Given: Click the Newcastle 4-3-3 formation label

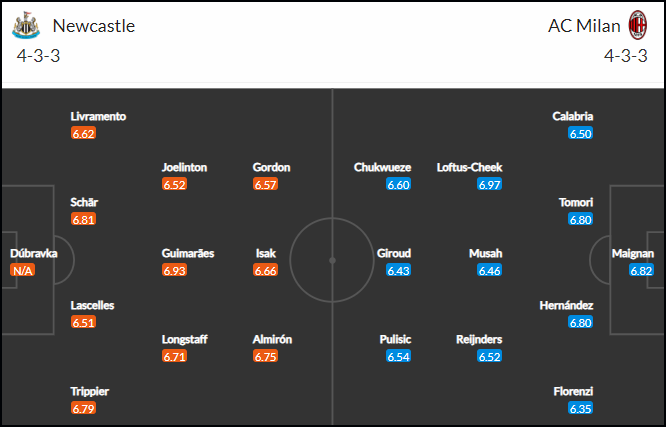Looking at the screenshot, I should [38, 56].
